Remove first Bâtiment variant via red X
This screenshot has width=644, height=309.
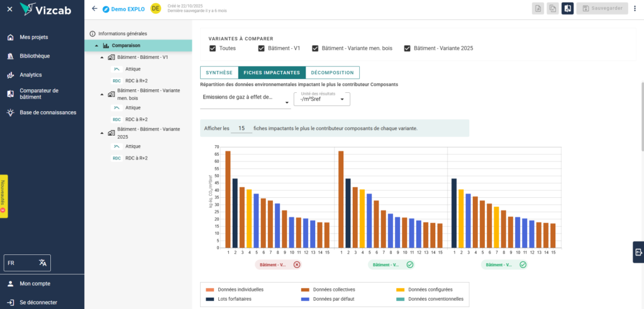tap(297, 265)
